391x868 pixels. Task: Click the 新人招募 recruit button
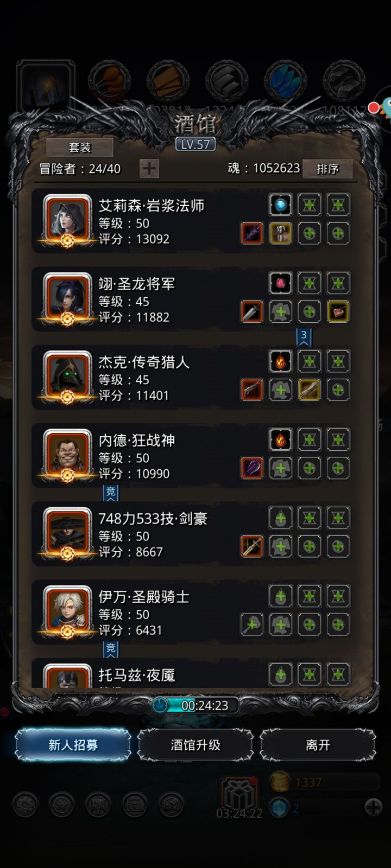point(73,745)
